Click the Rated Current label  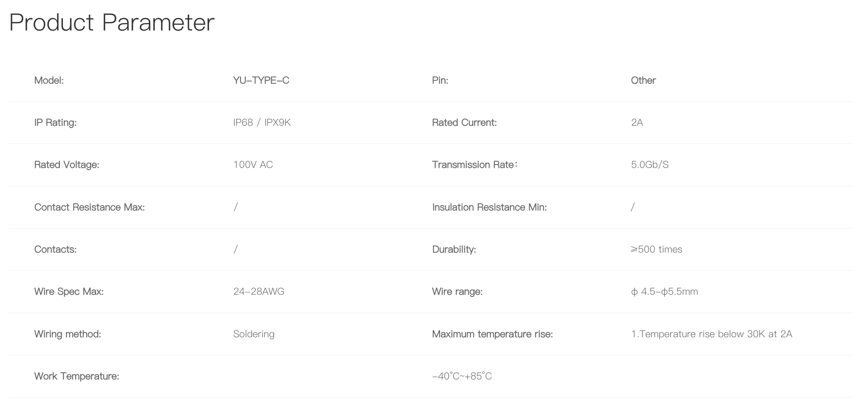click(464, 122)
